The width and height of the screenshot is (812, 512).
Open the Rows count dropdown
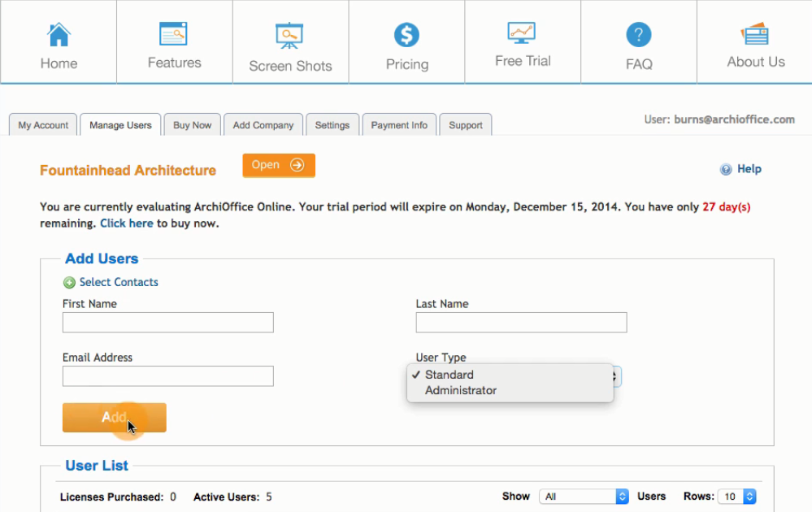pos(737,497)
